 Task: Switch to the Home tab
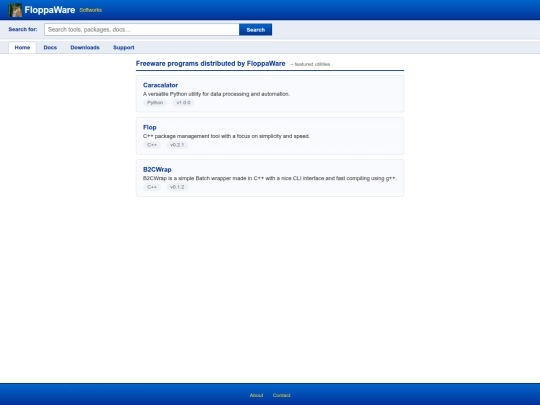point(22,48)
